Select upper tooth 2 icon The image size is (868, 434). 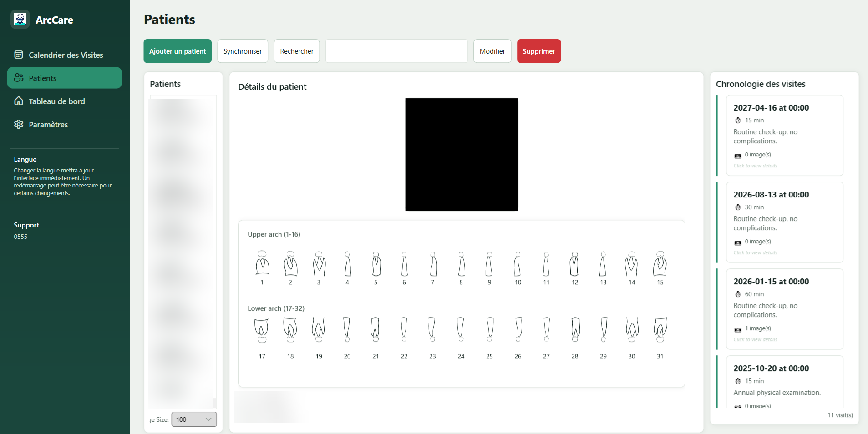tap(290, 263)
